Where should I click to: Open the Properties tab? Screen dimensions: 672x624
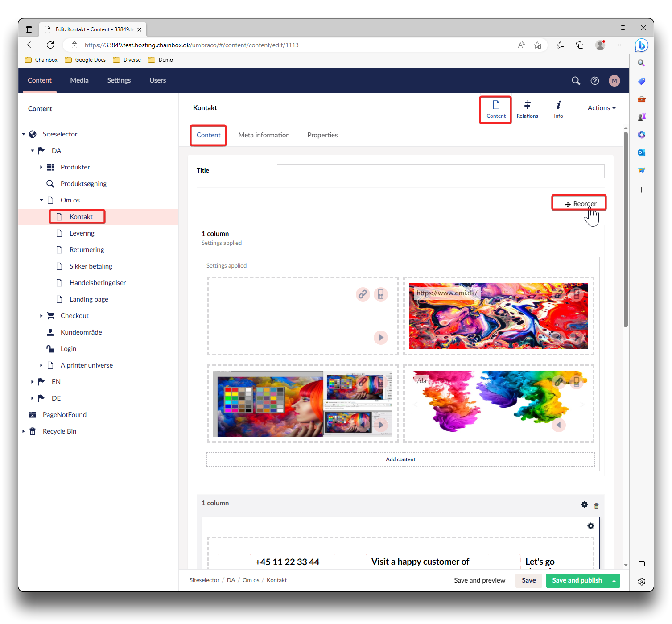coord(322,135)
